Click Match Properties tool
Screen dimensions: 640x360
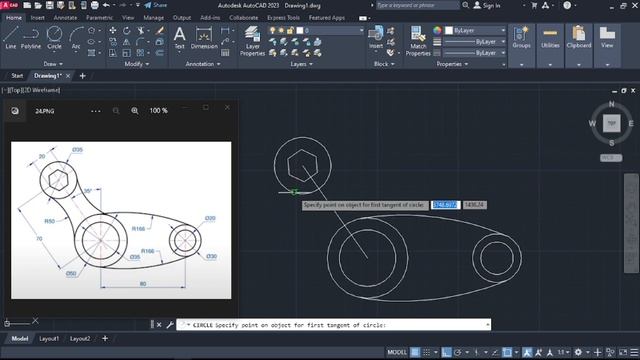[418, 41]
